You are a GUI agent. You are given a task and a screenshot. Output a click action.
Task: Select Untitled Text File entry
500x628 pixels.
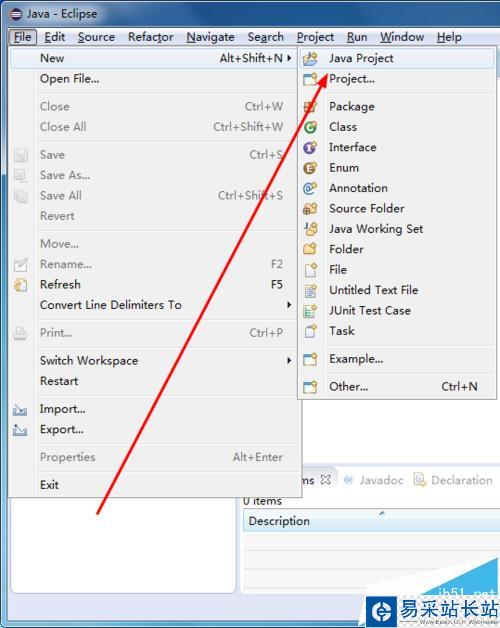(397, 290)
